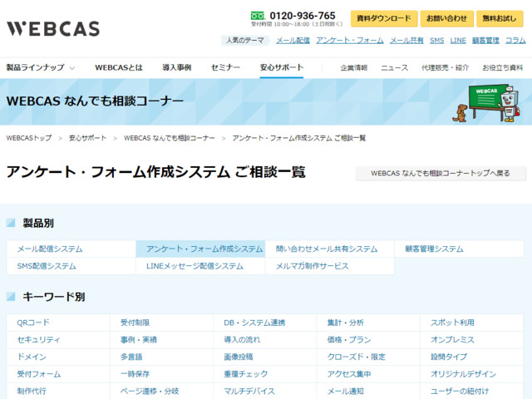Viewport: 532px width, 399px height.
Task: Click the お問い合わせ button
Action: coord(447,18)
